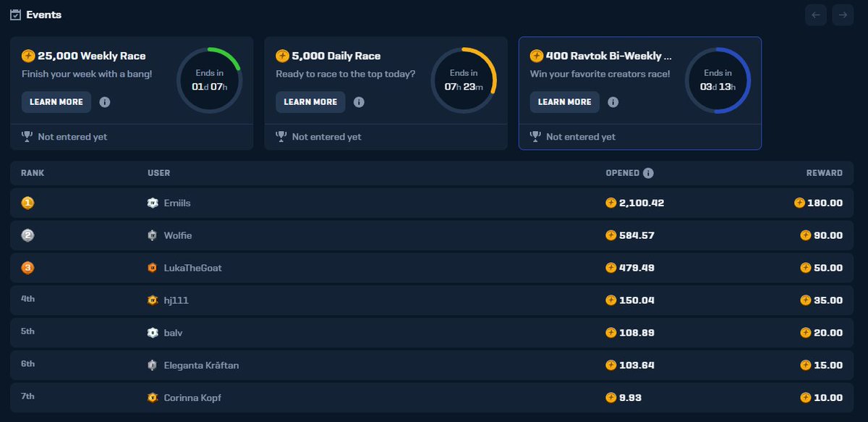The image size is (868, 422).
Task: Click the REWARD column header
Action: pyautogui.click(x=825, y=173)
